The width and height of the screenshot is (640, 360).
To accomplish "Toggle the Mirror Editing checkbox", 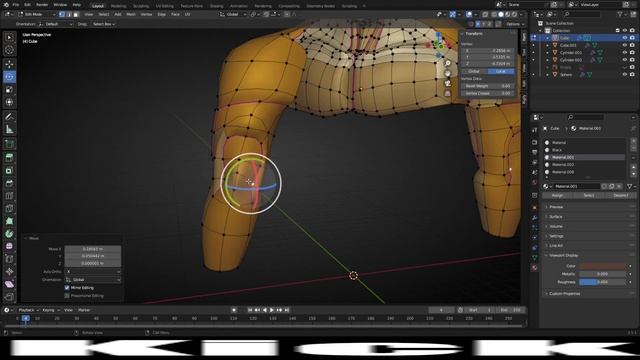I will (67, 288).
